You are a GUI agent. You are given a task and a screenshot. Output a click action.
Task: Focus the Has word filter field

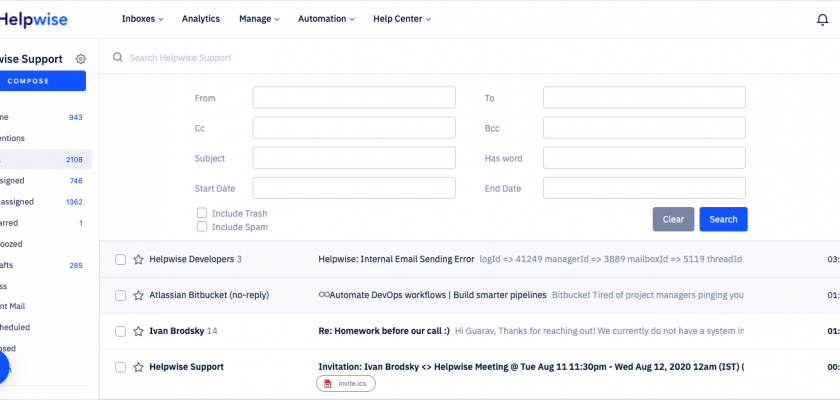[644, 158]
